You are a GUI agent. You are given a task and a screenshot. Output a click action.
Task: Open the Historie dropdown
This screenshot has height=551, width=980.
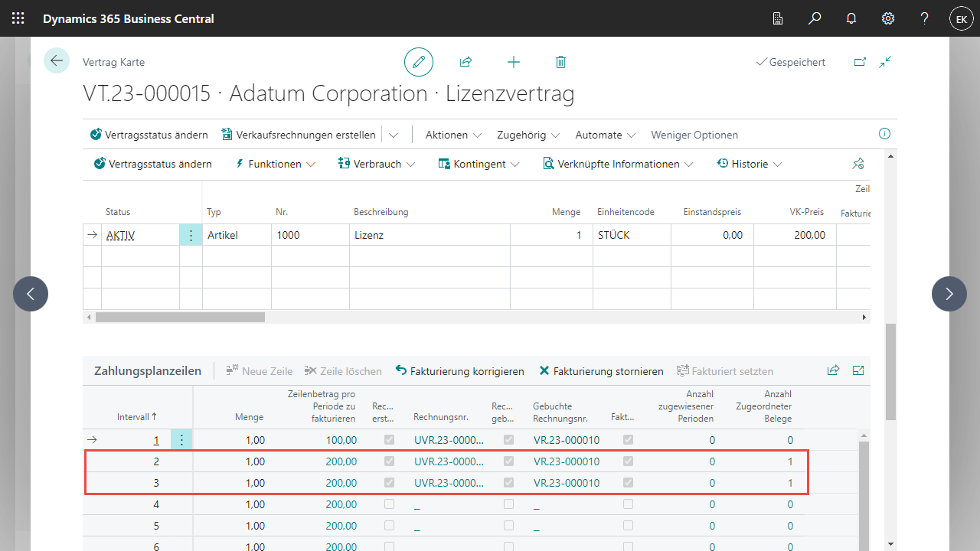pos(750,164)
